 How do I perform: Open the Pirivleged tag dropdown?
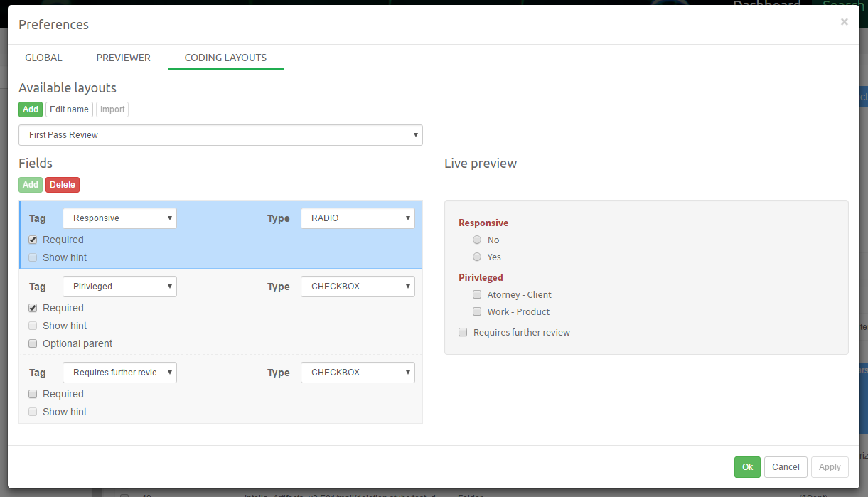[119, 287]
